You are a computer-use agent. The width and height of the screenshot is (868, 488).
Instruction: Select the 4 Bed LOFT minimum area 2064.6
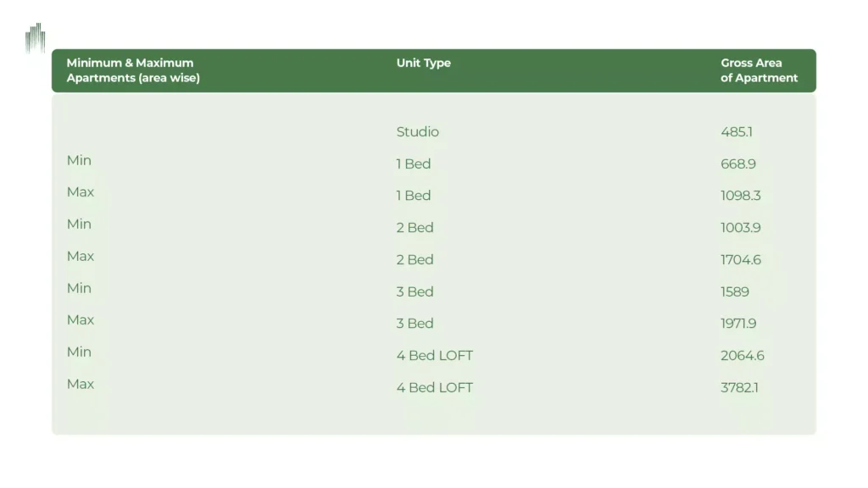pyautogui.click(x=743, y=355)
